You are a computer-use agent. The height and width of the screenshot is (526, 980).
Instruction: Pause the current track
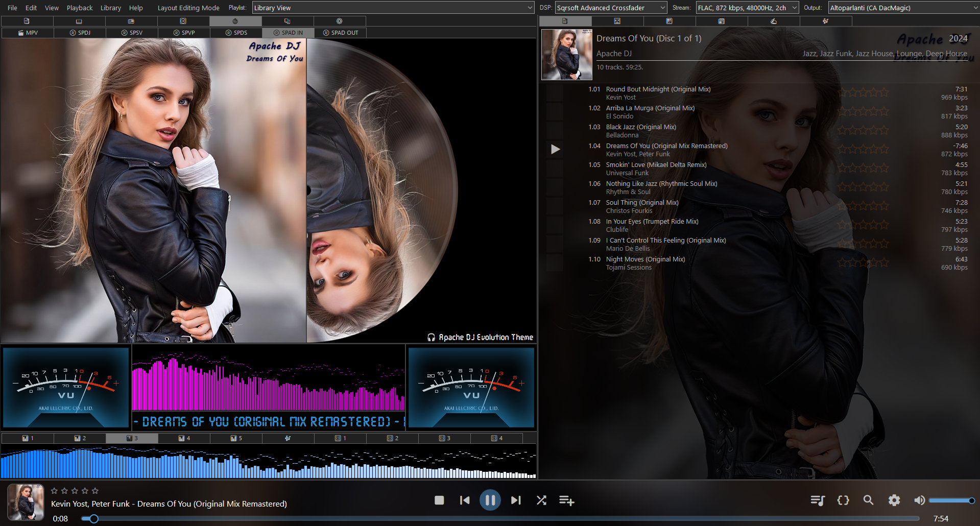(490, 500)
